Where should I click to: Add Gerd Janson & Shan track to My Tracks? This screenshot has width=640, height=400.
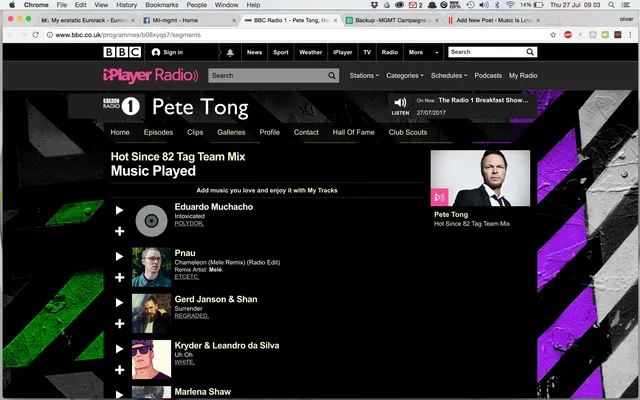point(119,324)
